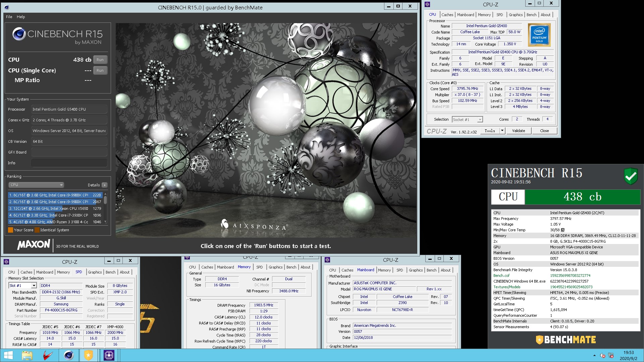Click the Cinebench title bar app icon
Image resolution: width=644 pixels, height=362 pixels.
[x=7, y=7]
